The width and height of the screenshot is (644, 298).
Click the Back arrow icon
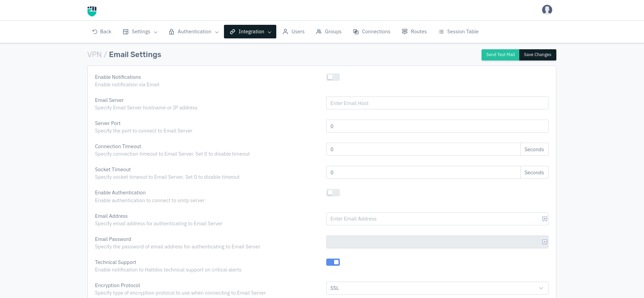tap(95, 32)
